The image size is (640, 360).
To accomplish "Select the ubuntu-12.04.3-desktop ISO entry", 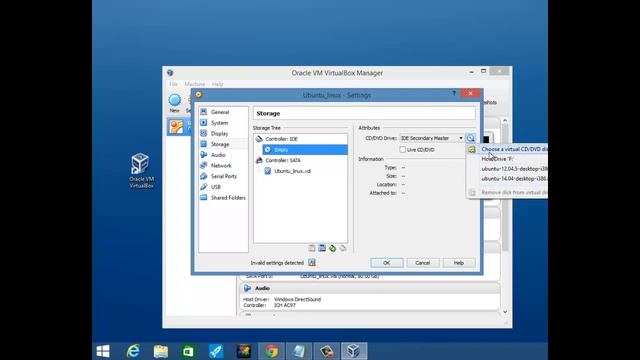I will pyautogui.click(x=507, y=169).
